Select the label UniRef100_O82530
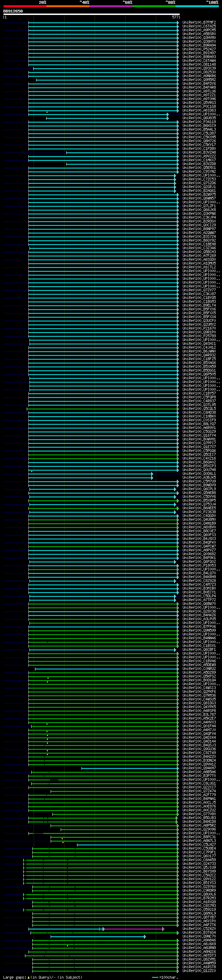Screen dimensions: 222x980 [x=199, y=72]
